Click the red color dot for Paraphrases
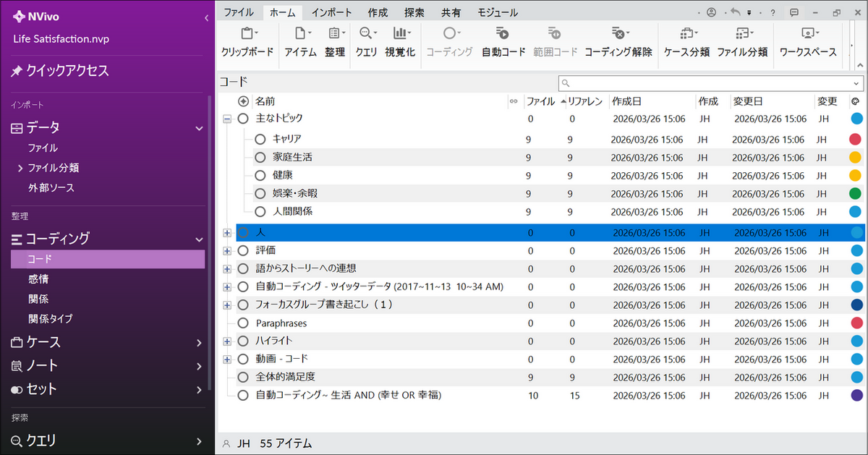The image size is (868, 455). tap(856, 323)
